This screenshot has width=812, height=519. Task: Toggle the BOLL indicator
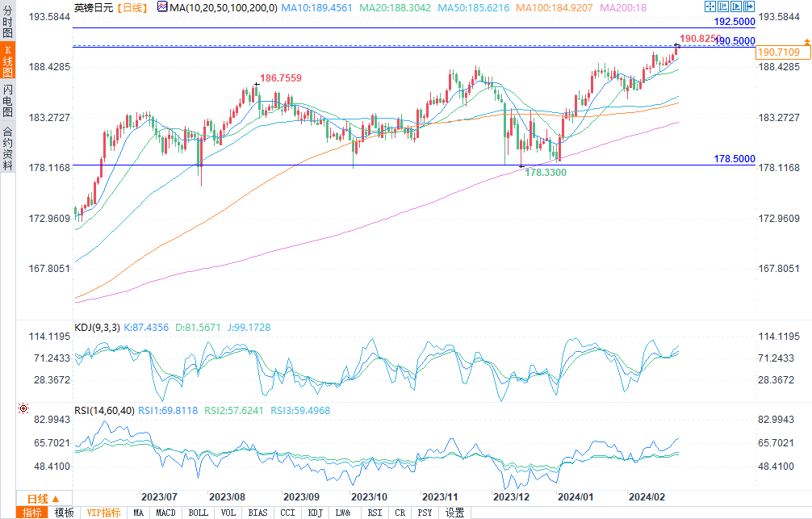[198, 513]
